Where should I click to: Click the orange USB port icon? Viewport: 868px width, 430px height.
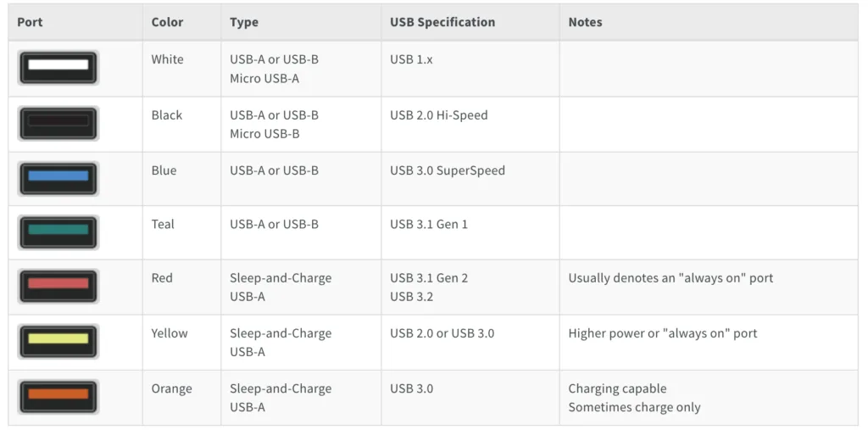pos(58,396)
